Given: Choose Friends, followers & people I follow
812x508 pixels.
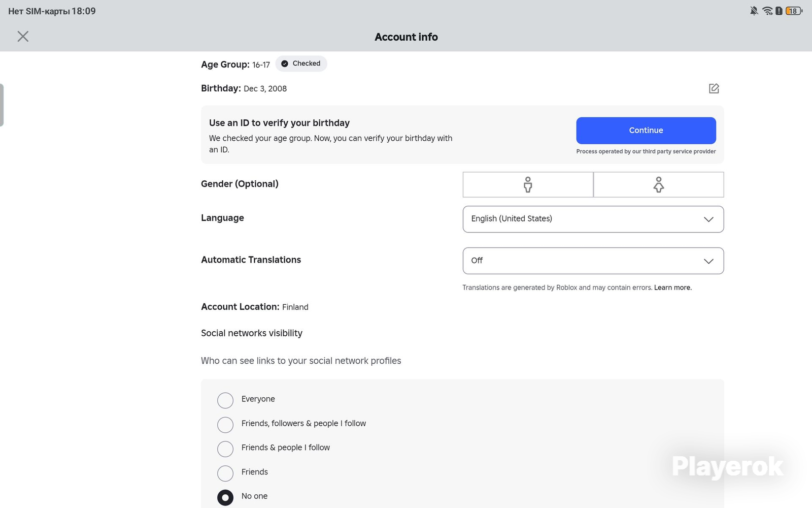Looking at the screenshot, I should pyautogui.click(x=225, y=425).
